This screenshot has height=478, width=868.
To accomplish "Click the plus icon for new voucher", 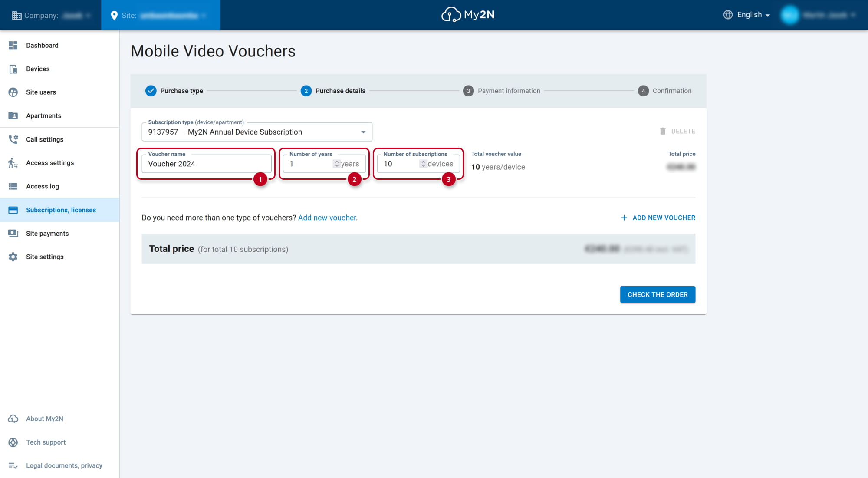I will point(624,218).
